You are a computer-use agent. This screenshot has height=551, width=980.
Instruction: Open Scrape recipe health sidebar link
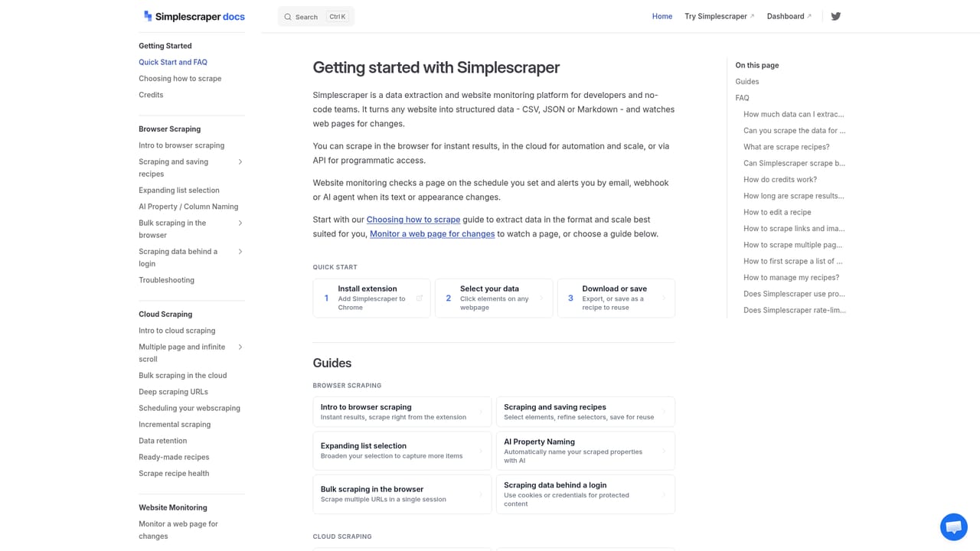[174, 474]
